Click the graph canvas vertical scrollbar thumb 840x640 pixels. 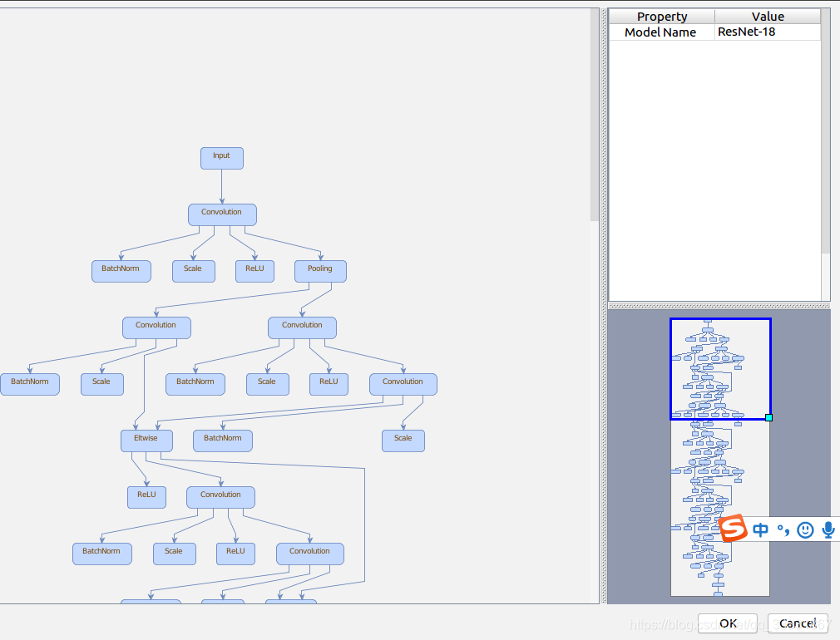pos(594,115)
